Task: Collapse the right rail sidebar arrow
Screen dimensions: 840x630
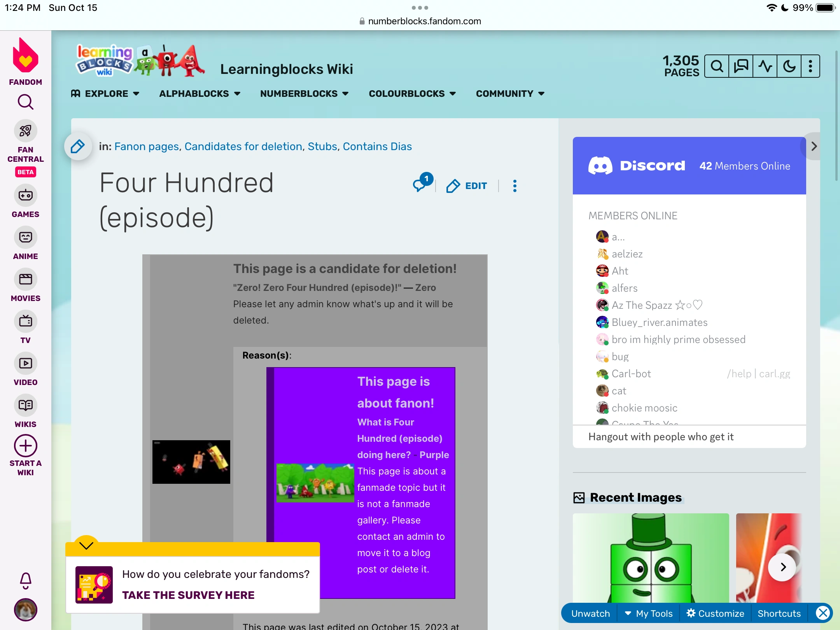Action: point(814,146)
